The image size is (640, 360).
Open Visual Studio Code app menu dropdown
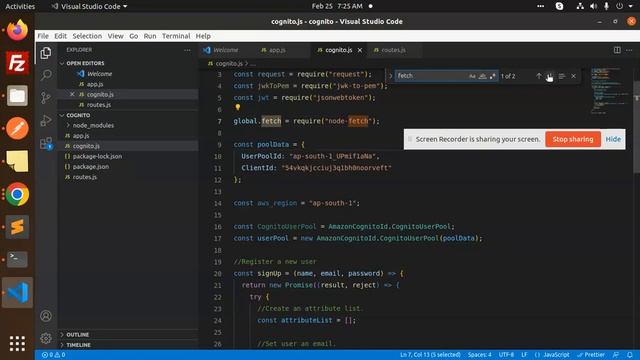(x=89, y=6)
